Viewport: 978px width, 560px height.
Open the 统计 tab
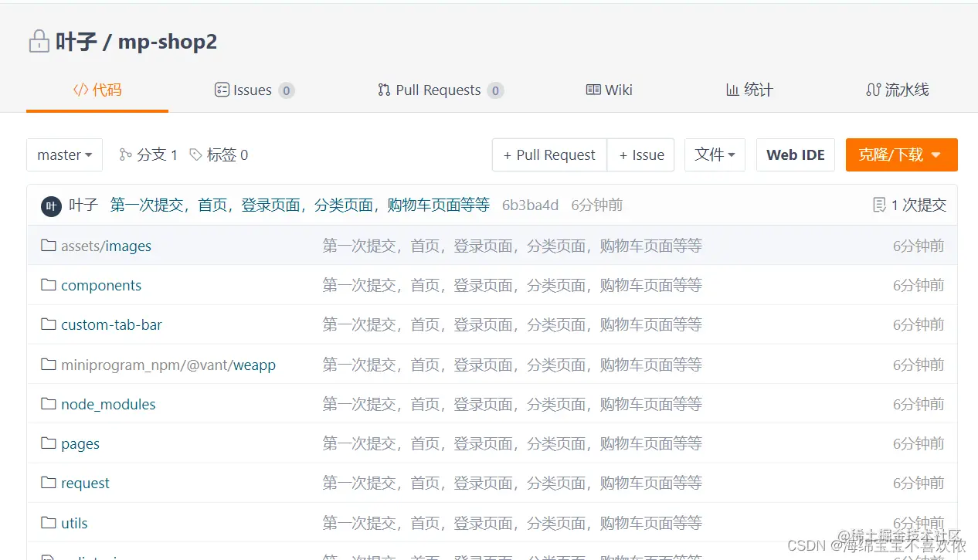coord(749,90)
